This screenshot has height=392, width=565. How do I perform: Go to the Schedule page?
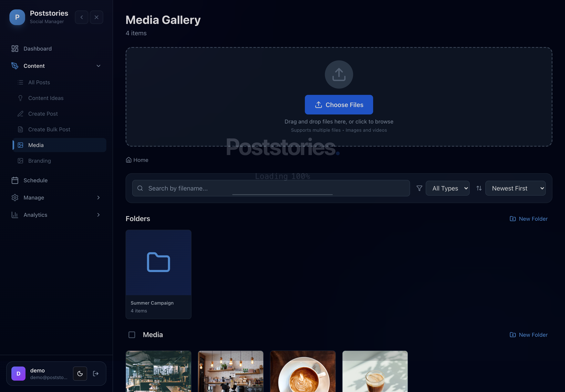point(56,180)
